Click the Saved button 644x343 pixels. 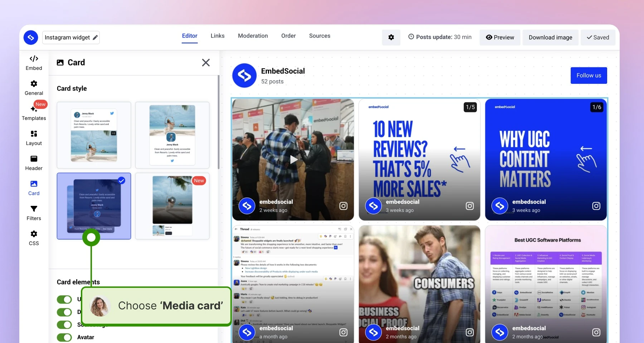pos(598,37)
